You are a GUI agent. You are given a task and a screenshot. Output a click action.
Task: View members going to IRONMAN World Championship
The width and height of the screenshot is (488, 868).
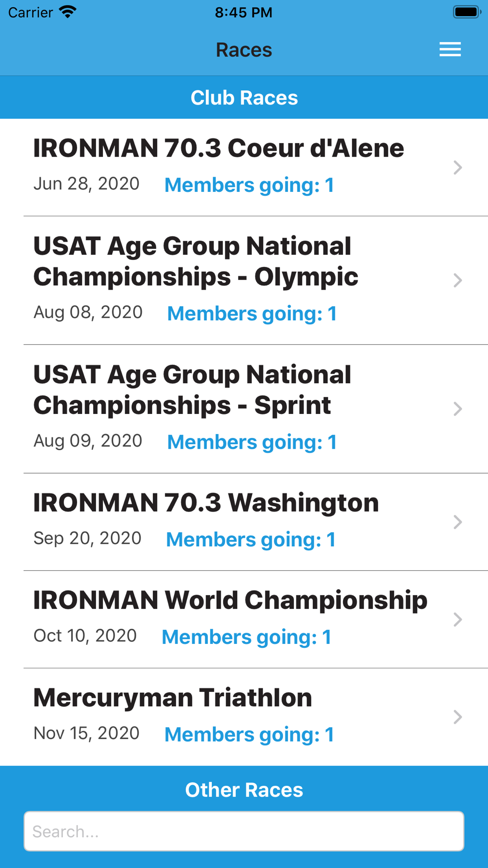[246, 637]
